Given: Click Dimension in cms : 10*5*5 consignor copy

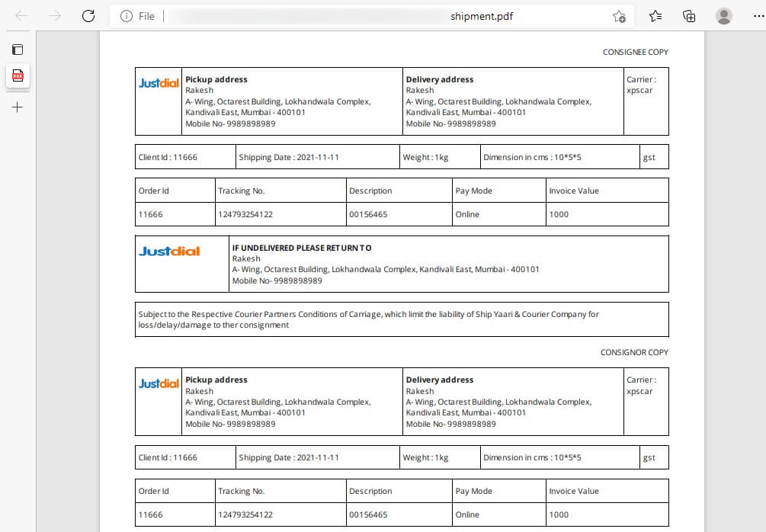Looking at the screenshot, I should pyautogui.click(x=532, y=458).
